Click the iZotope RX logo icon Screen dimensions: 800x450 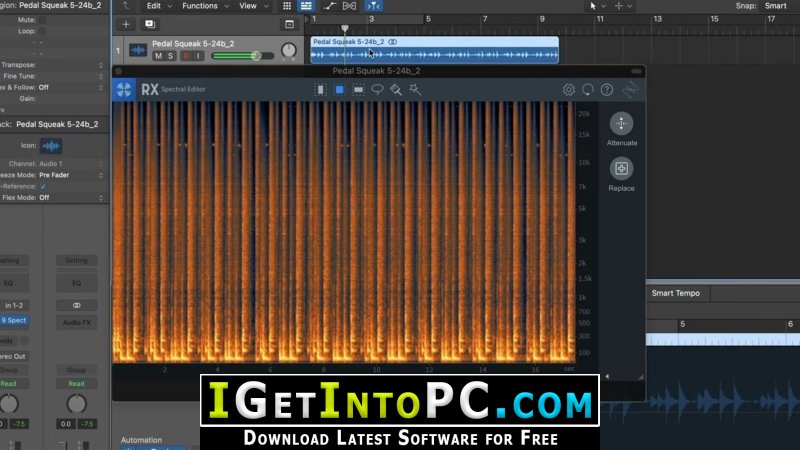pos(124,90)
